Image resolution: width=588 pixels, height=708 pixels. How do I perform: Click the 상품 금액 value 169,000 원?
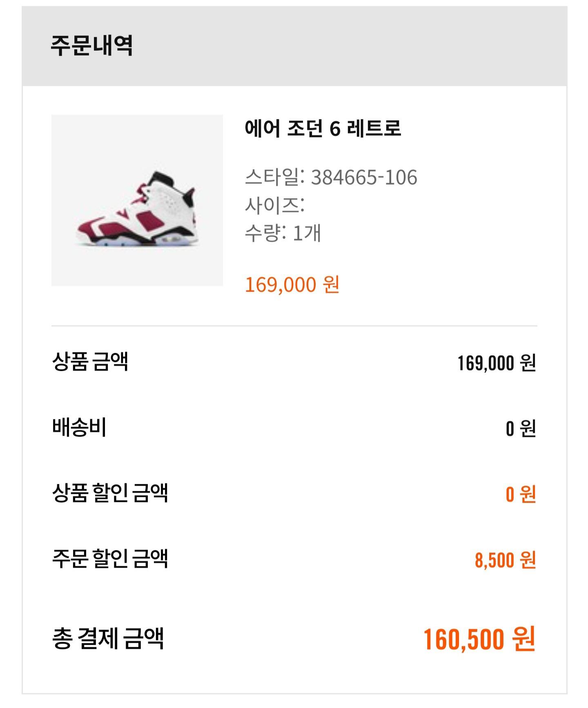[x=497, y=363]
